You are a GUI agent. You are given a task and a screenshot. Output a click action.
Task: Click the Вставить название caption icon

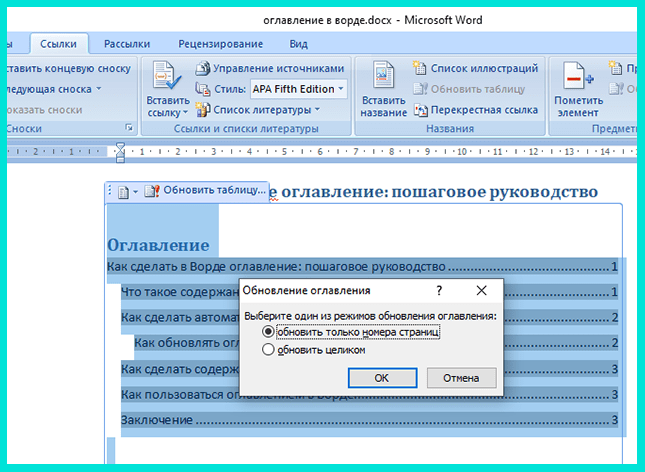pos(383,75)
